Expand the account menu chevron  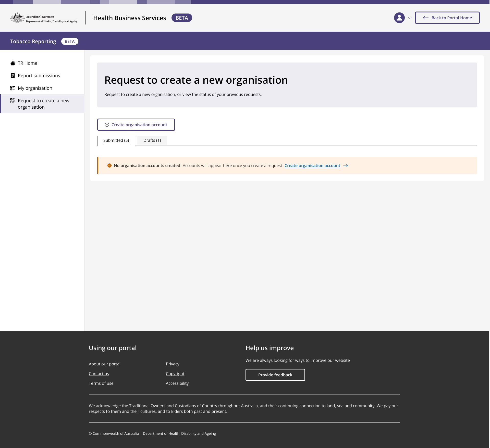coord(410,18)
